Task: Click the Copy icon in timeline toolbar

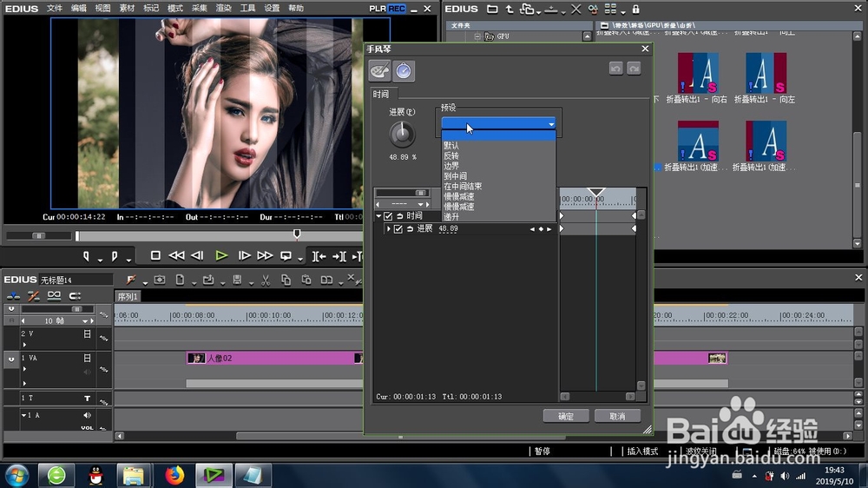Action: (x=286, y=280)
